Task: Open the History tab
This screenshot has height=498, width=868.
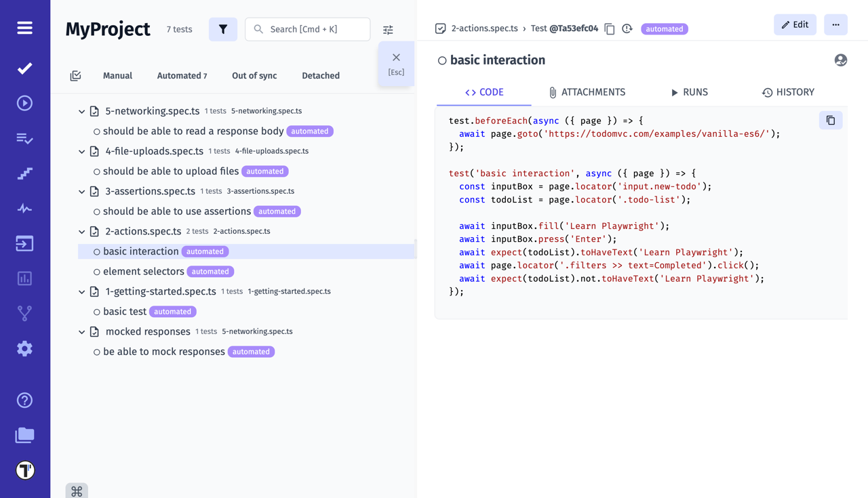Action: [788, 92]
